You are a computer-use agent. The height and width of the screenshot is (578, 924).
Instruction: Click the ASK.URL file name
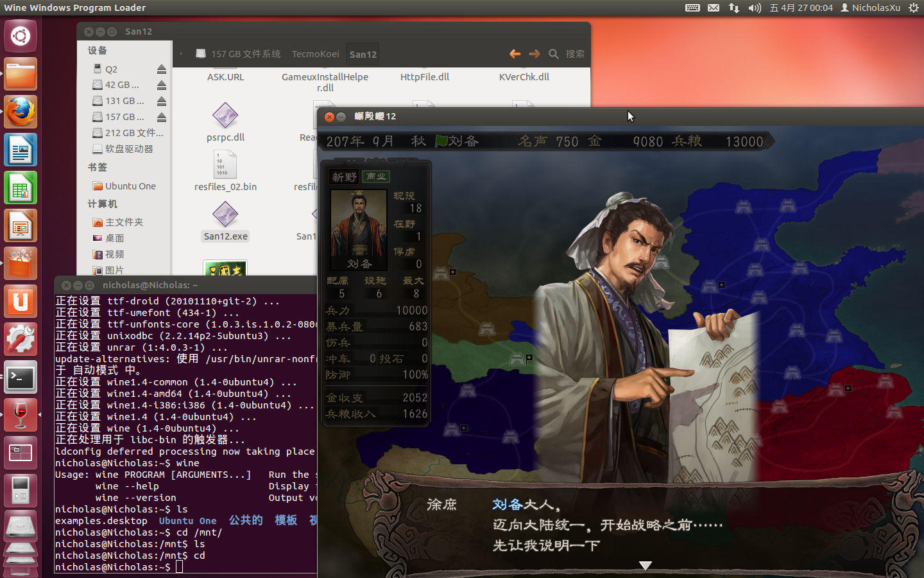pos(225,77)
